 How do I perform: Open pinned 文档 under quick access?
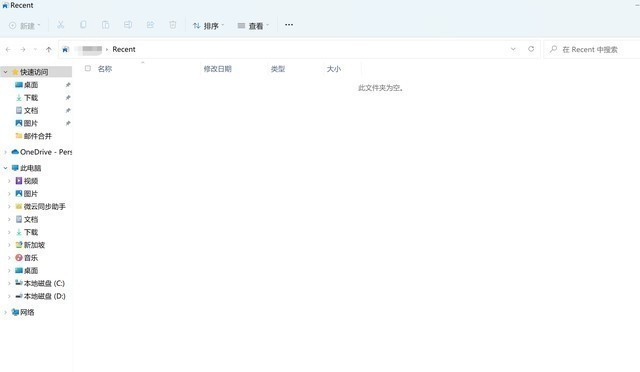31,110
